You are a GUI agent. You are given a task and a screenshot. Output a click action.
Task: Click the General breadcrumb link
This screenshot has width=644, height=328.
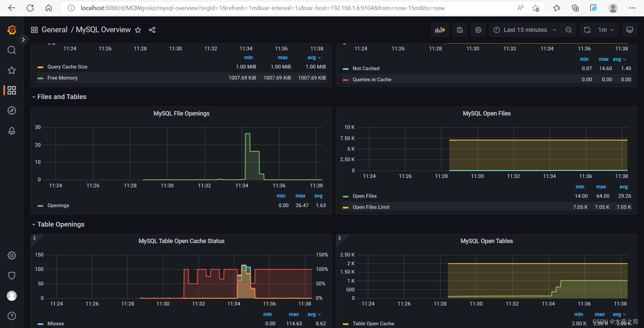point(55,30)
